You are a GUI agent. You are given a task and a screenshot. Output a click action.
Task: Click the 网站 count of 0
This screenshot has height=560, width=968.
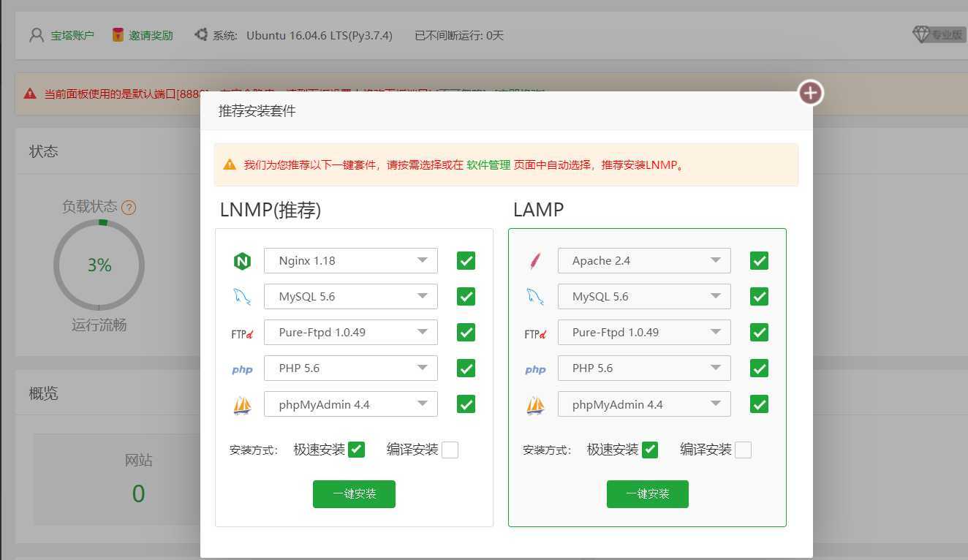click(138, 494)
